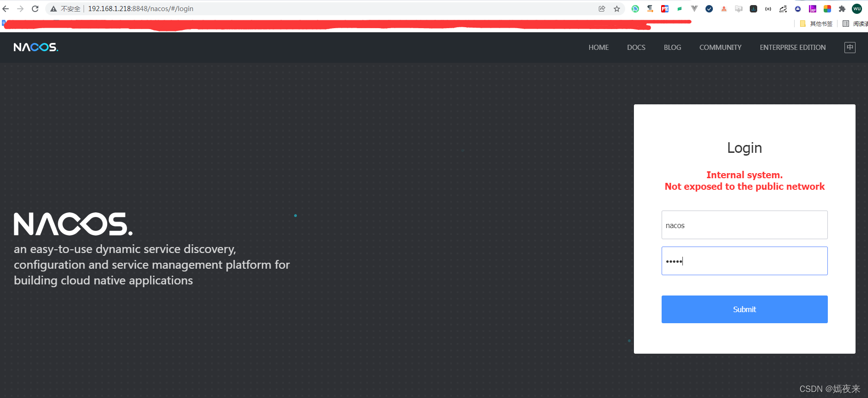Image resolution: width=868 pixels, height=398 pixels.
Task: Bookmark this page with the star icon
Action: point(617,9)
